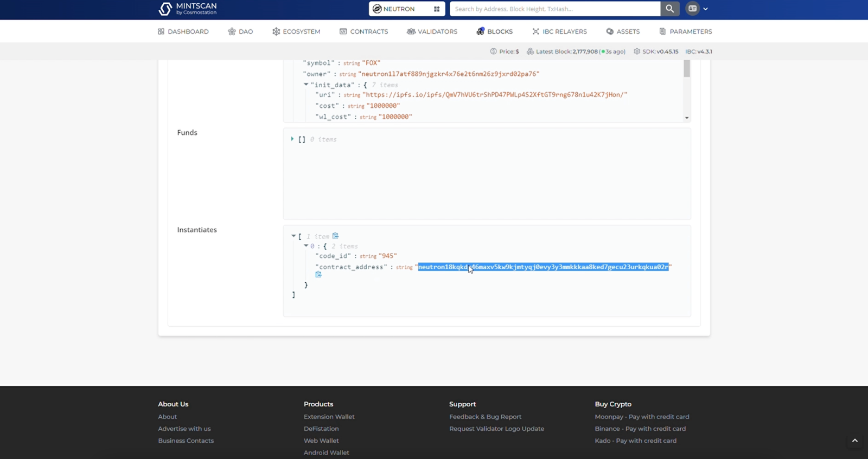Click the scroll-to-top arrow button

(854, 441)
